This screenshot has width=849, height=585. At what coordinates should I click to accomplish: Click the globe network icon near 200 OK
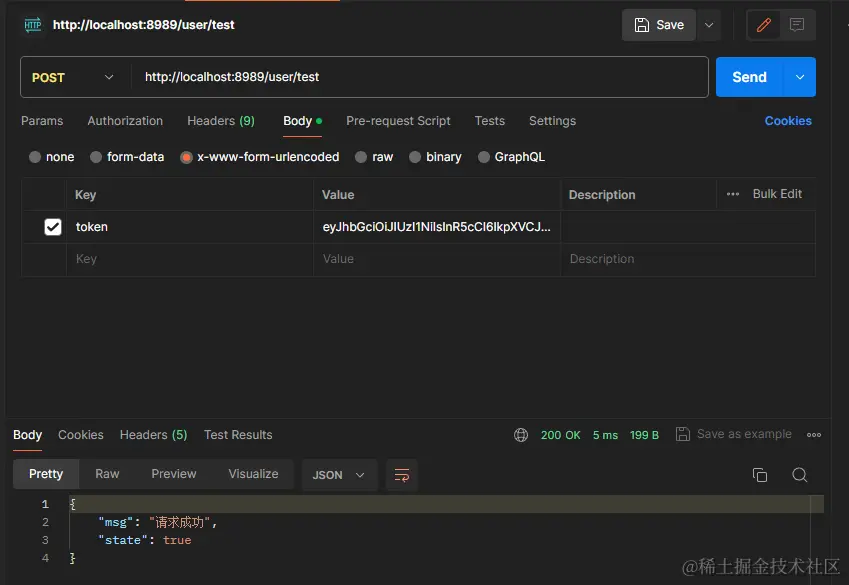click(x=521, y=435)
